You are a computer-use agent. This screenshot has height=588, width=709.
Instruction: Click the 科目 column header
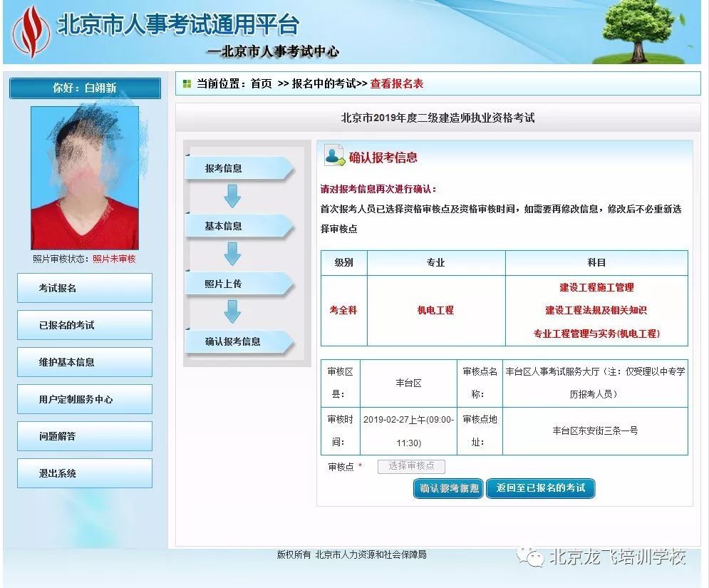pyautogui.click(x=596, y=263)
